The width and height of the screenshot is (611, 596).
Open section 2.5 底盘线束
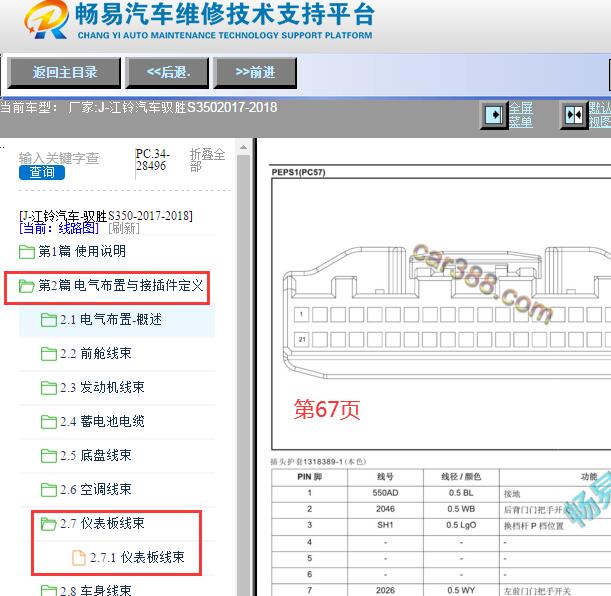(x=95, y=456)
